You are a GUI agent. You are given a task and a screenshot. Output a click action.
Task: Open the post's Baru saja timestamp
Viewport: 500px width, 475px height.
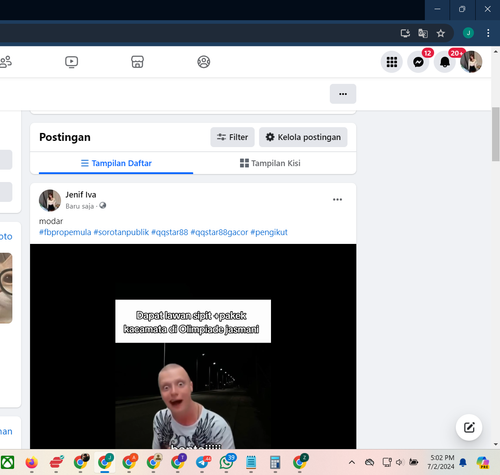coord(80,206)
